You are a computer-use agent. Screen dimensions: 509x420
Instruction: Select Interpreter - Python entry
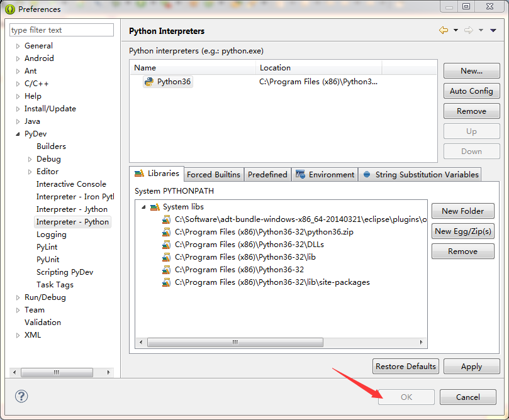coord(73,222)
